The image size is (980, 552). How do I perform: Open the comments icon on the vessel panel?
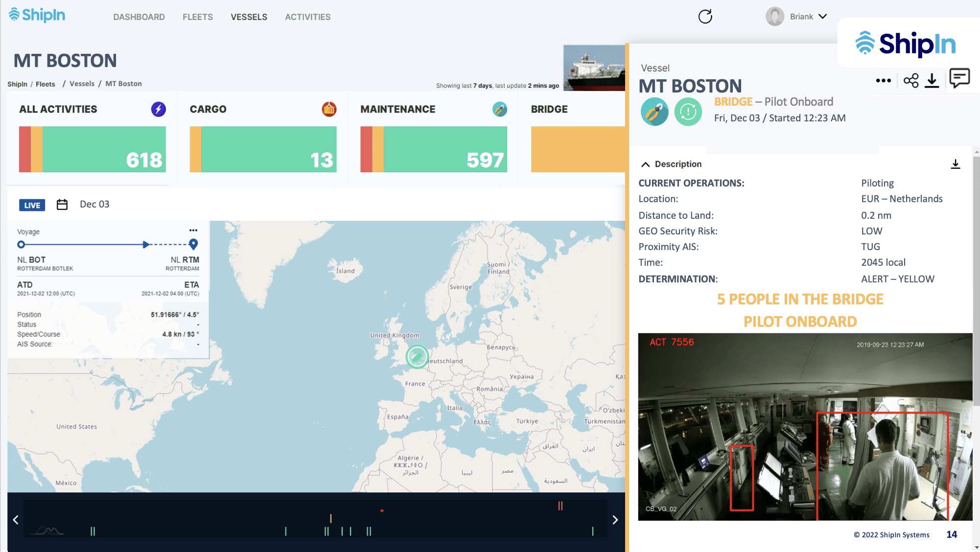pos(958,78)
